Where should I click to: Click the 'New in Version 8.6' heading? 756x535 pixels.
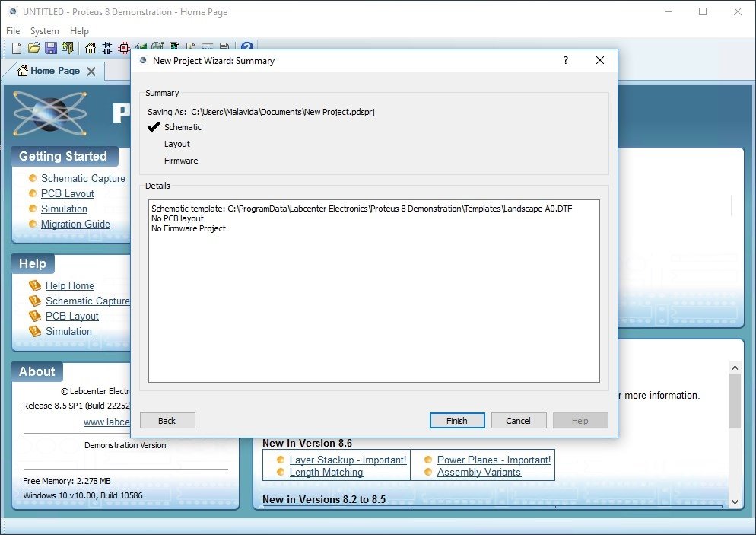click(307, 444)
